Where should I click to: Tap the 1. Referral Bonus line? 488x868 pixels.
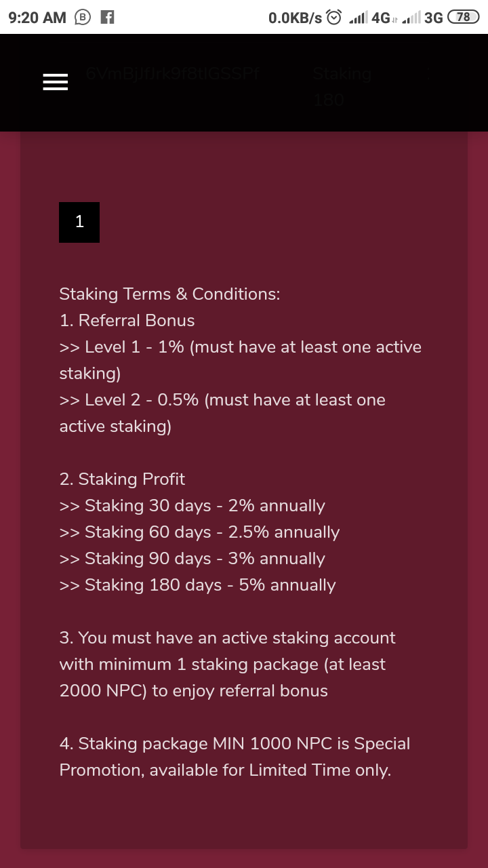point(127,320)
